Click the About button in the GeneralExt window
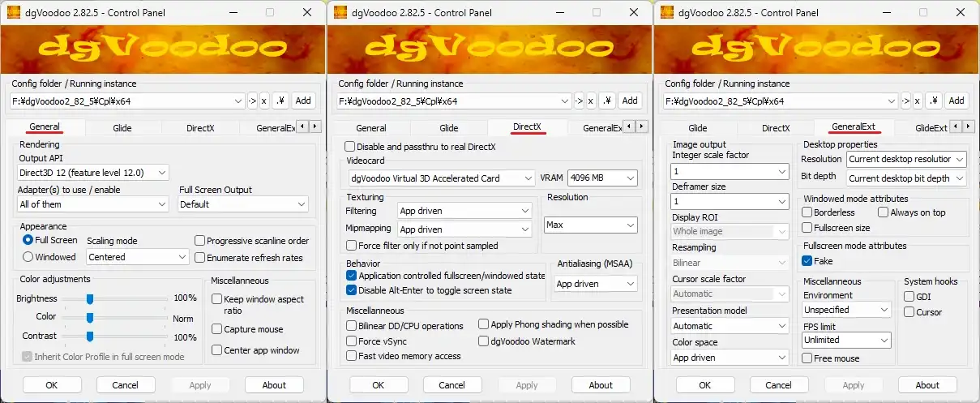The height and width of the screenshot is (403, 980). pyautogui.click(x=927, y=385)
